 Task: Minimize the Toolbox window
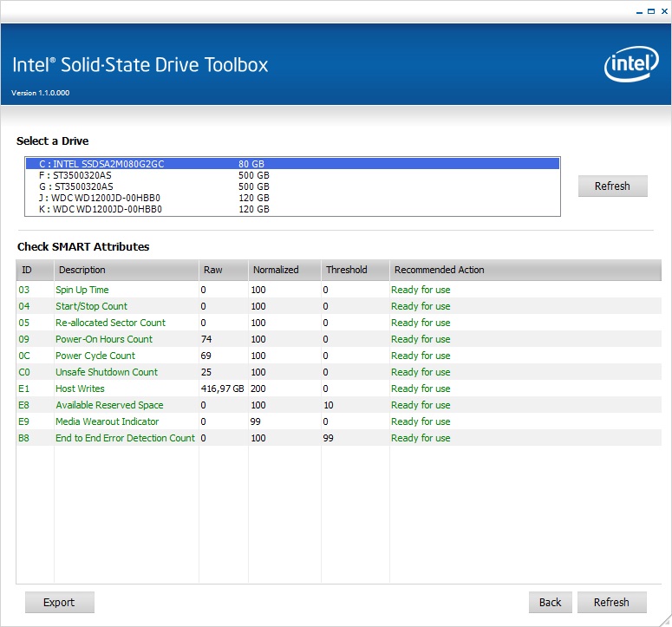point(639,12)
